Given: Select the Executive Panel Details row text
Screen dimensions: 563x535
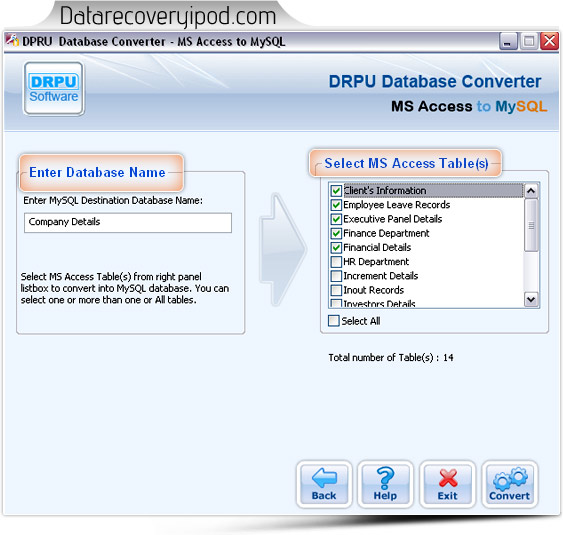Looking at the screenshot, I should click(392, 219).
